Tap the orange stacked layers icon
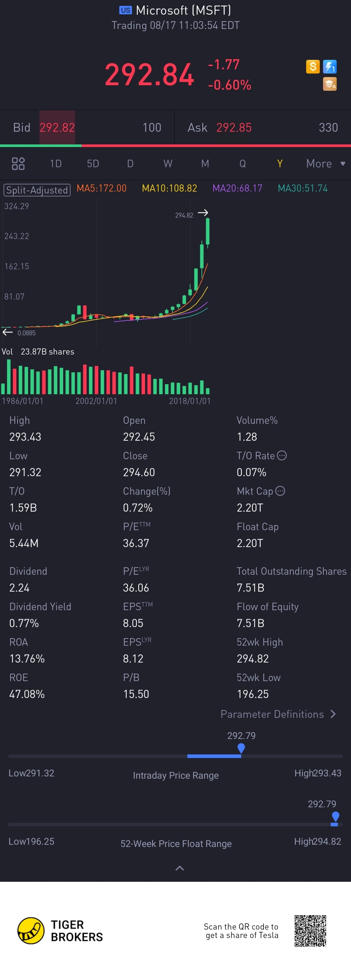 pos(330,84)
